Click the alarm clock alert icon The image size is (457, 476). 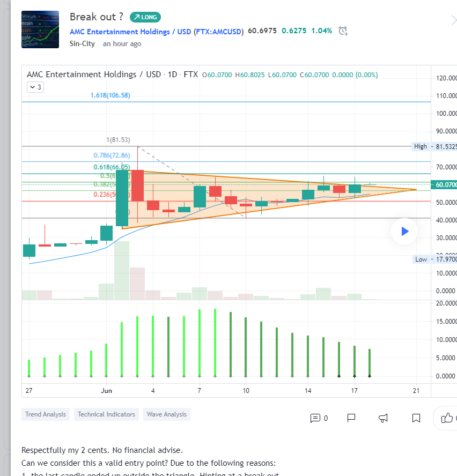click(x=343, y=31)
